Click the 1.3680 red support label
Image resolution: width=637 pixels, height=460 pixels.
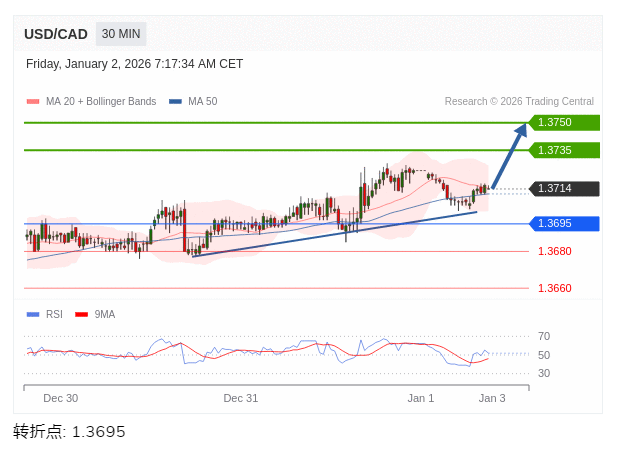point(554,251)
